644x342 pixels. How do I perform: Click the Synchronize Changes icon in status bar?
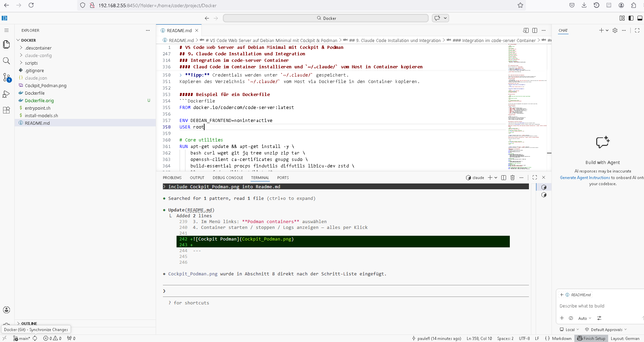coord(35,339)
